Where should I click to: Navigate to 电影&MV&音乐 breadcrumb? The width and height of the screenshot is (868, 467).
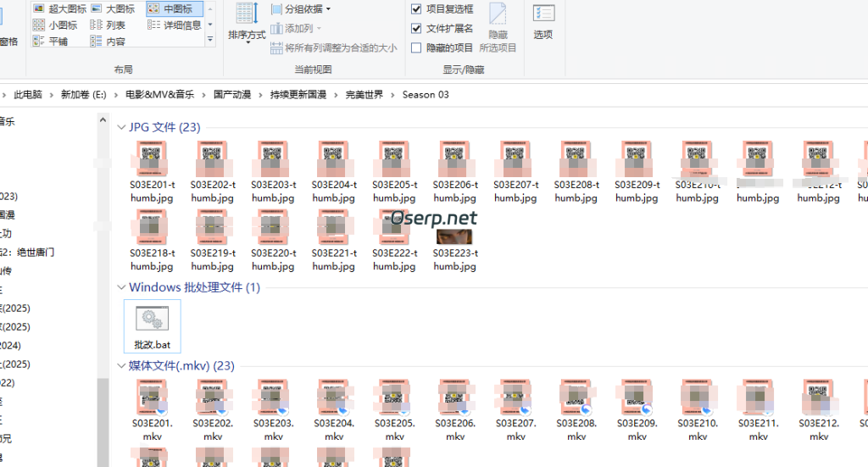pos(159,95)
